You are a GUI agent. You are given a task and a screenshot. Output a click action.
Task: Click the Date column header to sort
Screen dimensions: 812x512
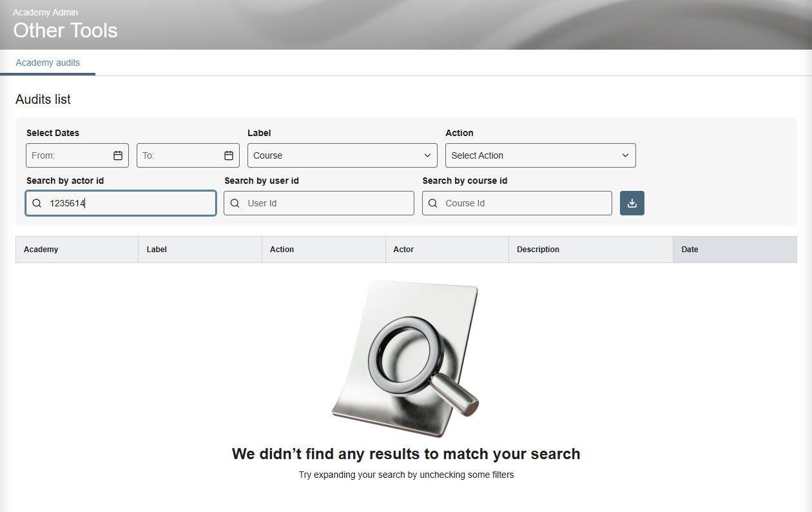tap(690, 250)
